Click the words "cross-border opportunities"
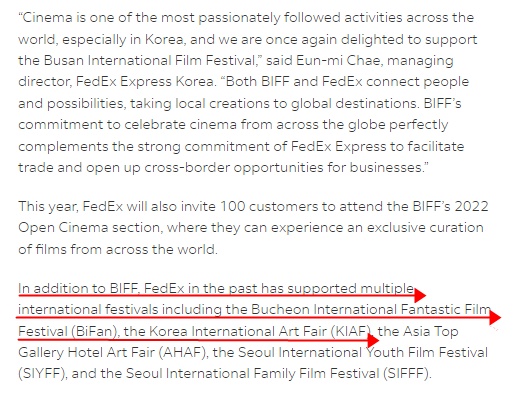 [234, 167]
